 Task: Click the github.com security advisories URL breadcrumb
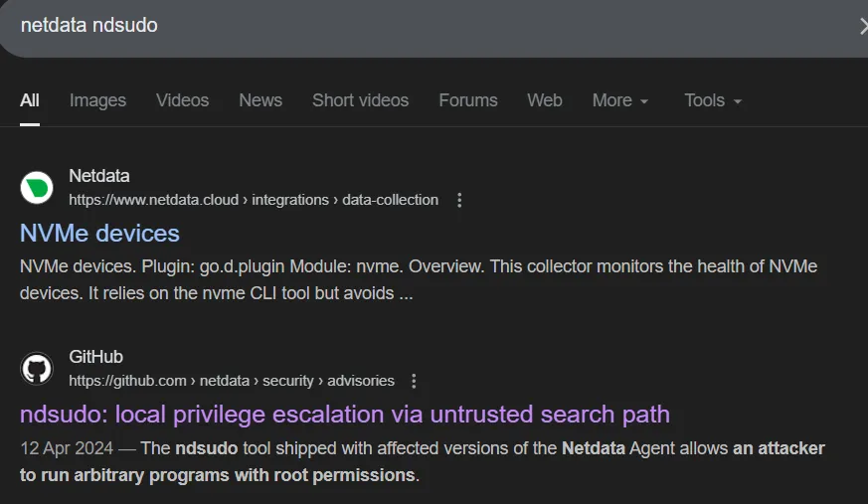click(232, 381)
